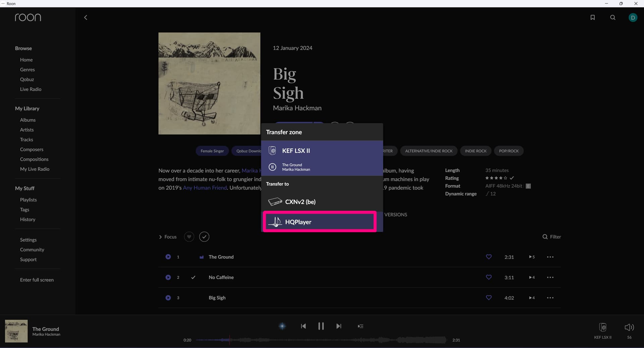The width and height of the screenshot is (644, 348).
Task: Open the search magnifier icon
Action: [613, 17]
